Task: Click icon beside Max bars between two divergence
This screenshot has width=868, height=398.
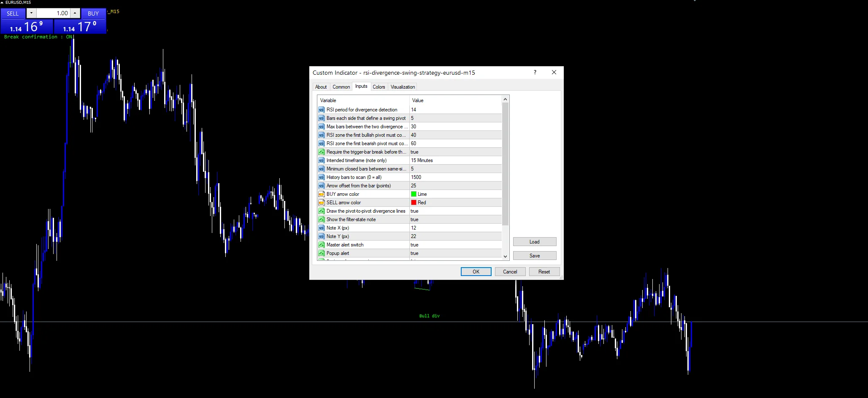Action: point(321,127)
